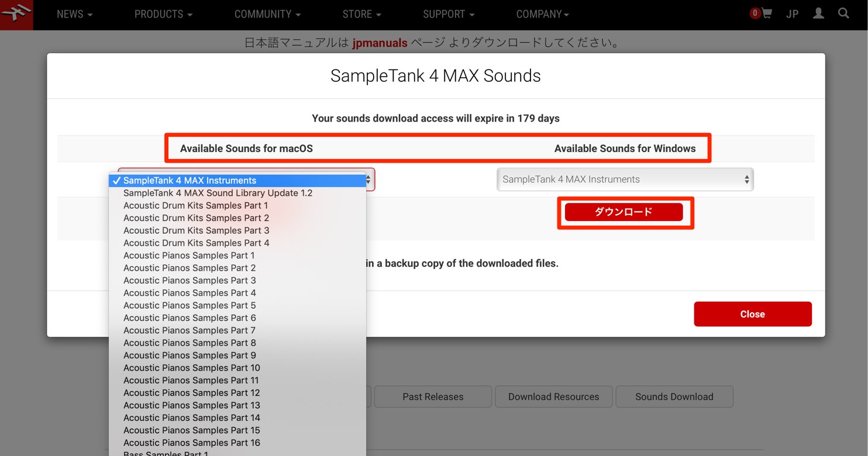The image size is (868, 456).
Task: Click the search magnifier icon
Action: pyautogui.click(x=843, y=13)
